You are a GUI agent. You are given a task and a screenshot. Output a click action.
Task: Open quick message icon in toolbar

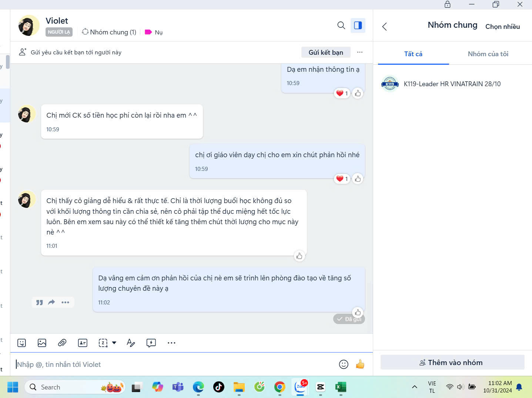(151, 343)
